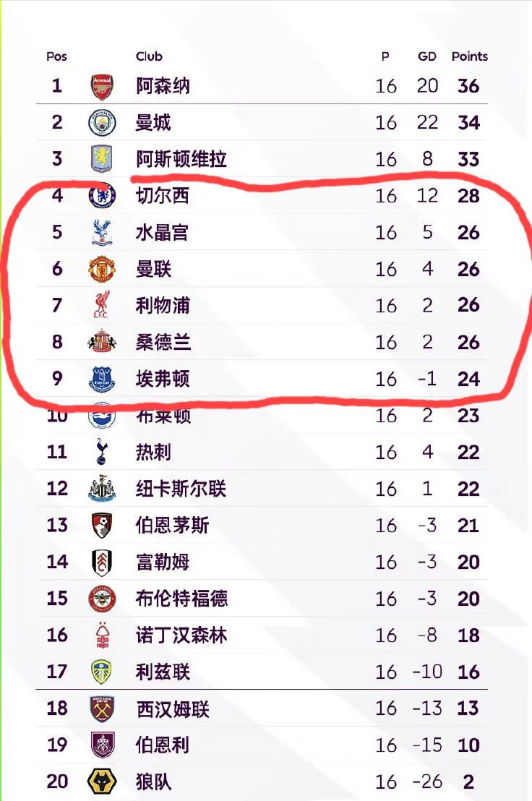Click the Manchester United club crest
This screenshot has height=801, width=532.
click(102, 269)
